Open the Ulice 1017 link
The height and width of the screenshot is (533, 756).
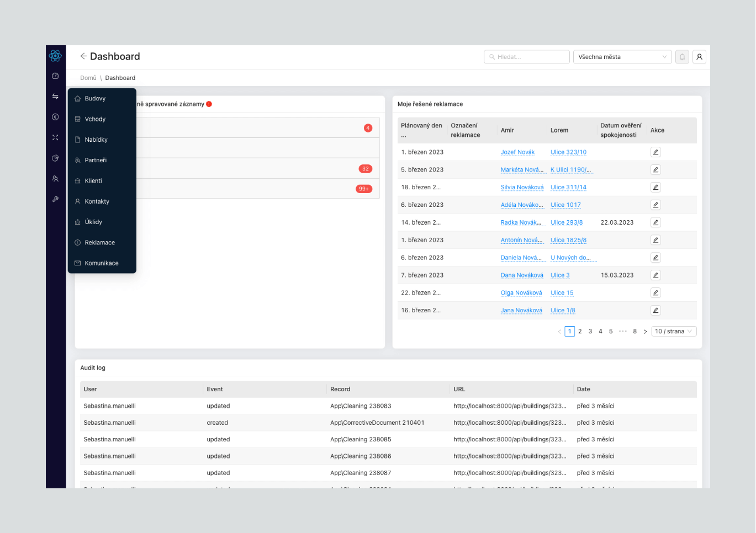coord(565,205)
